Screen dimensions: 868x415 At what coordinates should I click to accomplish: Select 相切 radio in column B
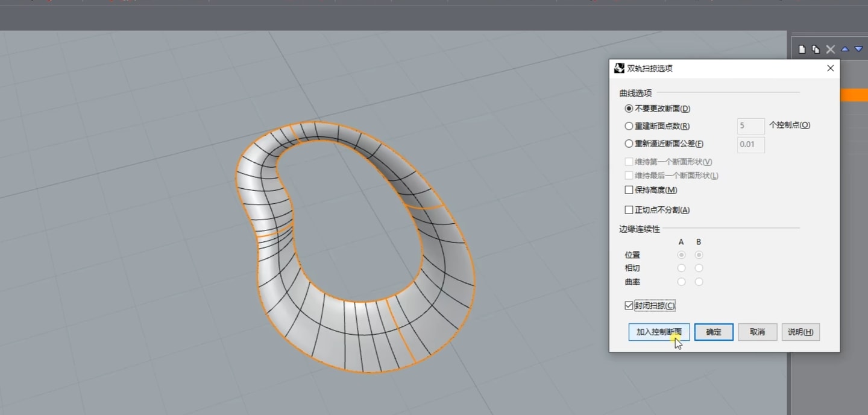pyautogui.click(x=699, y=268)
